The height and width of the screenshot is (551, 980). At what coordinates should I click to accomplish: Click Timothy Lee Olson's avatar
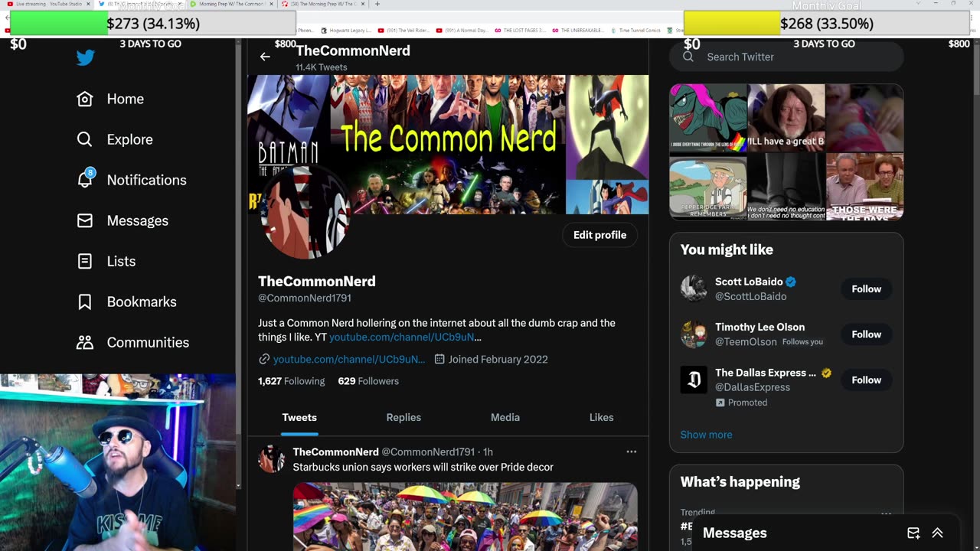pyautogui.click(x=694, y=334)
